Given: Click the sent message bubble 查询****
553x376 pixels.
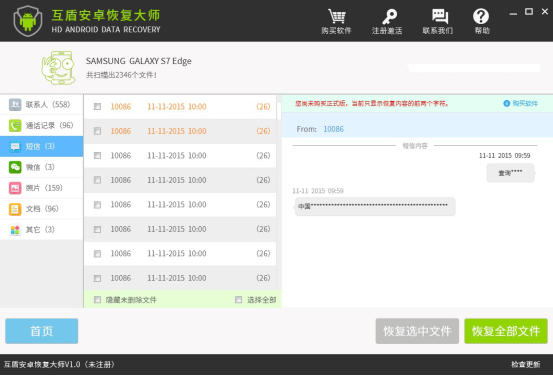Looking at the screenshot, I should [x=510, y=173].
